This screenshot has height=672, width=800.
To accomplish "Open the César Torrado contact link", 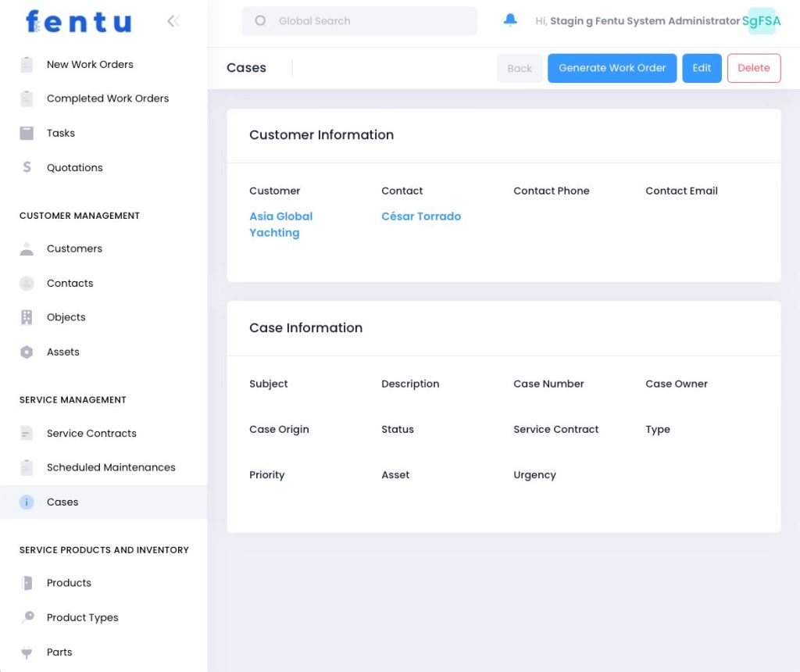I will point(421,216).
